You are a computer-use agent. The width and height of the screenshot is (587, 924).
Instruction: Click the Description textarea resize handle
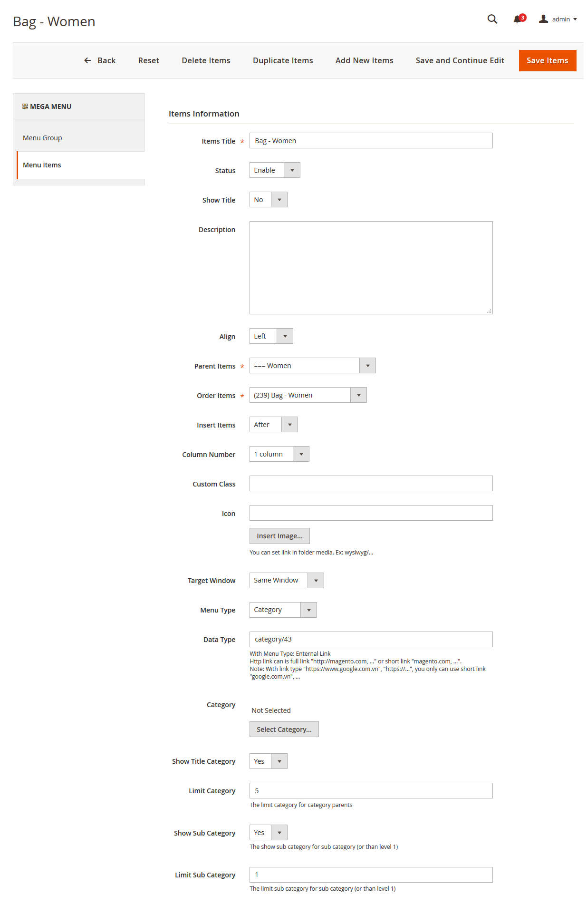click(x=489, y=311)
